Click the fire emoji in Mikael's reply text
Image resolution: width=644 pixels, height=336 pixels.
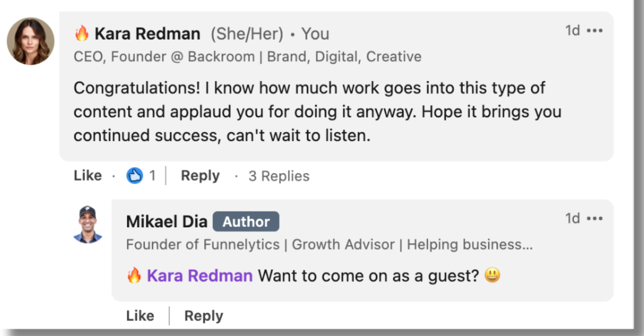tap(134, 276)
